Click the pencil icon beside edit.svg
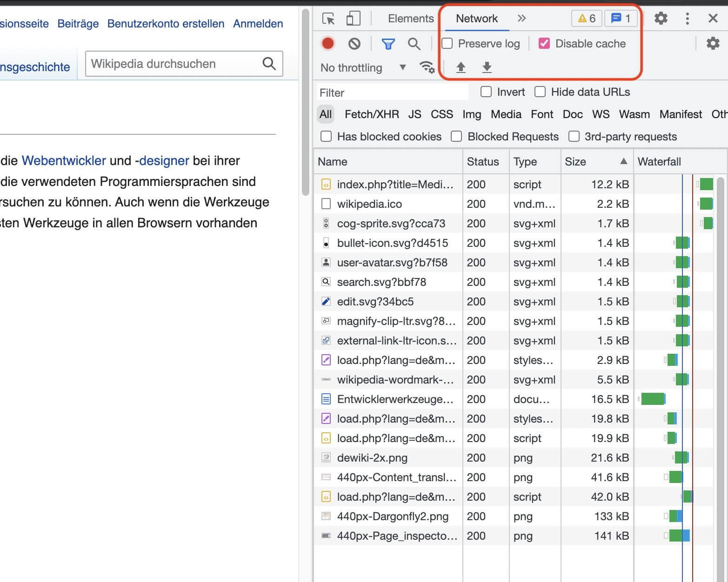 tap(326, 302)
